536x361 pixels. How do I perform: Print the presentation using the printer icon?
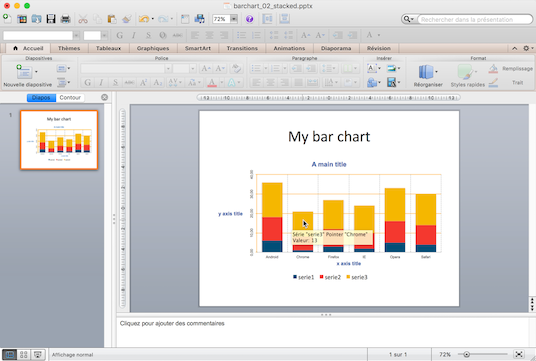tap(65, 19)
